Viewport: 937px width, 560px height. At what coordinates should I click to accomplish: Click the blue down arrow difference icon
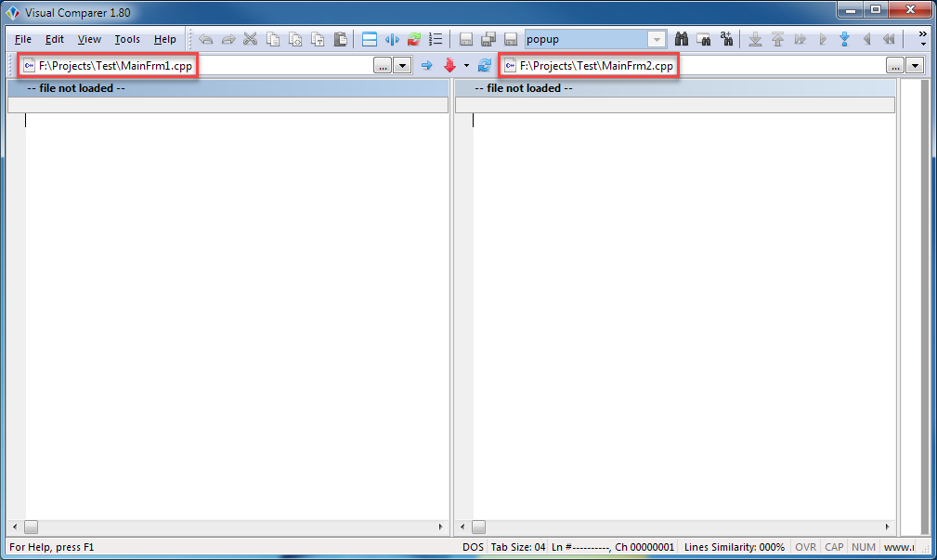pos(844,39)
